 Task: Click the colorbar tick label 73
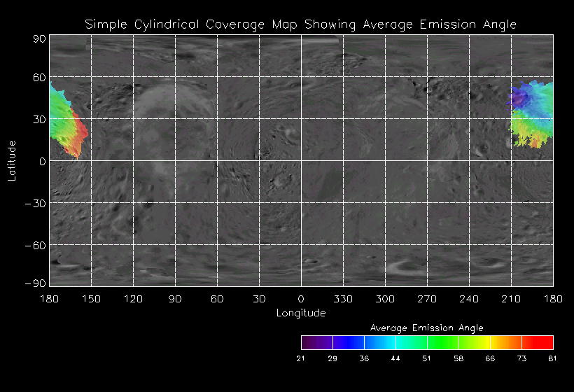tap(521, 359)
